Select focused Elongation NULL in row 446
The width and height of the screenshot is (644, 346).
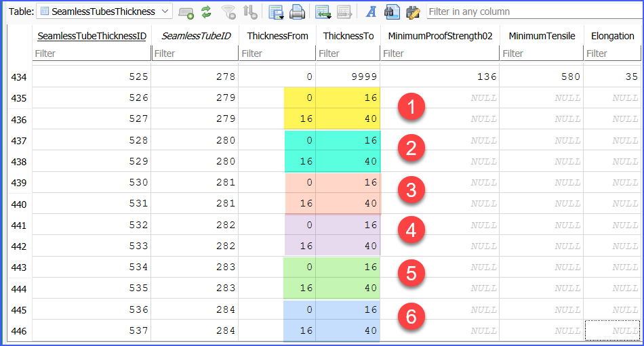tap(612, 330)
